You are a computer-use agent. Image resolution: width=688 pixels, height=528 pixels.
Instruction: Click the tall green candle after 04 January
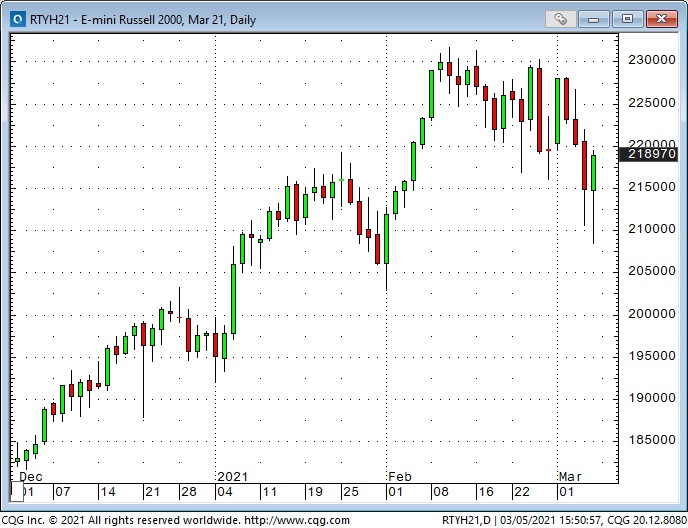point(233,298)
